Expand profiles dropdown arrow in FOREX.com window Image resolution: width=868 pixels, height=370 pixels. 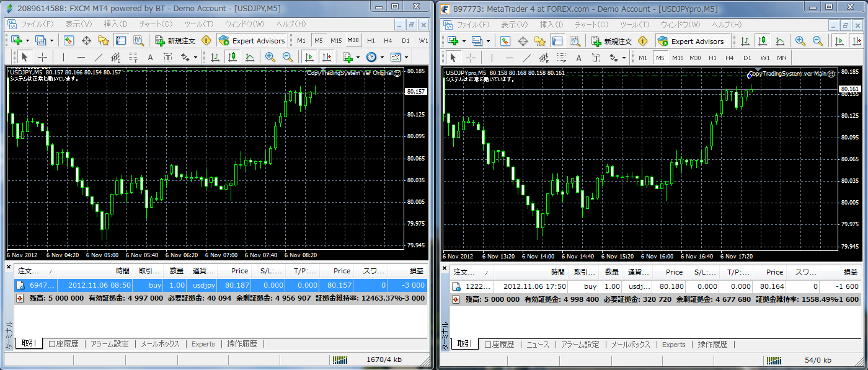(x=489, y=42)
